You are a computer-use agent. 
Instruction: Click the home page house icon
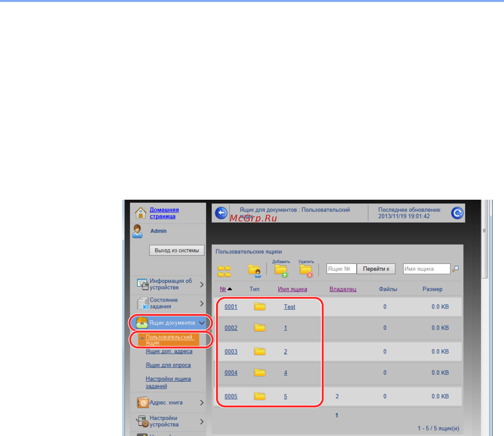(x=141, y=213)
